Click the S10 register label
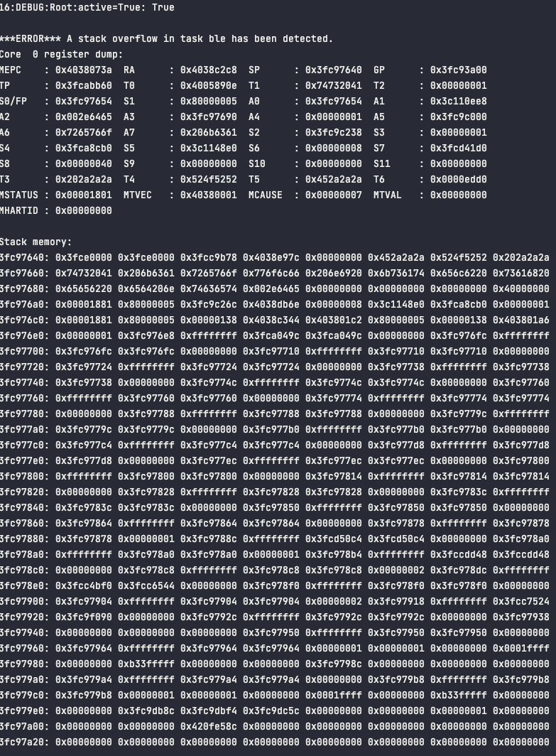This screenshot has width=556, height=756. (257, 164)
